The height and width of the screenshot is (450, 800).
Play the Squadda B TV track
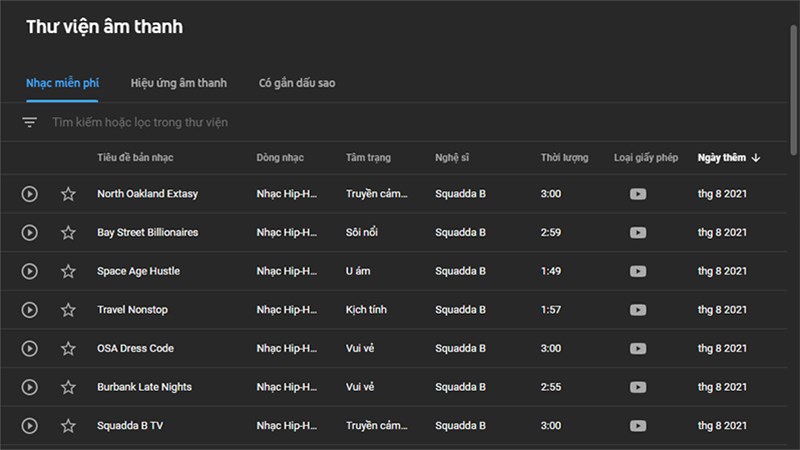click(30, 426)
